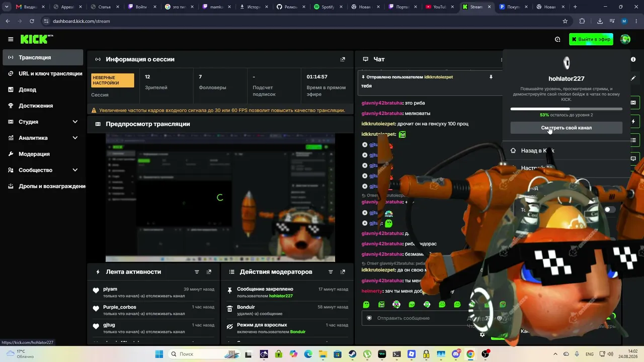Viewport: 644px width, 362px height.
Task: Open URL и ключ трансляции page
Action: tap(43, 73)
